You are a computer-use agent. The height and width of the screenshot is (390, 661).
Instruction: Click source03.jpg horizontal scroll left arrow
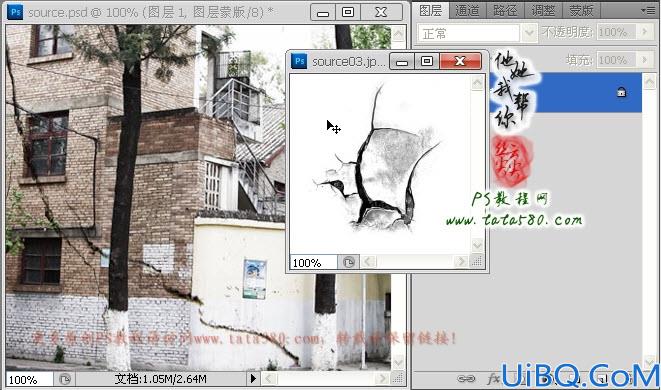pyautogui.click(x=368, y=262)
